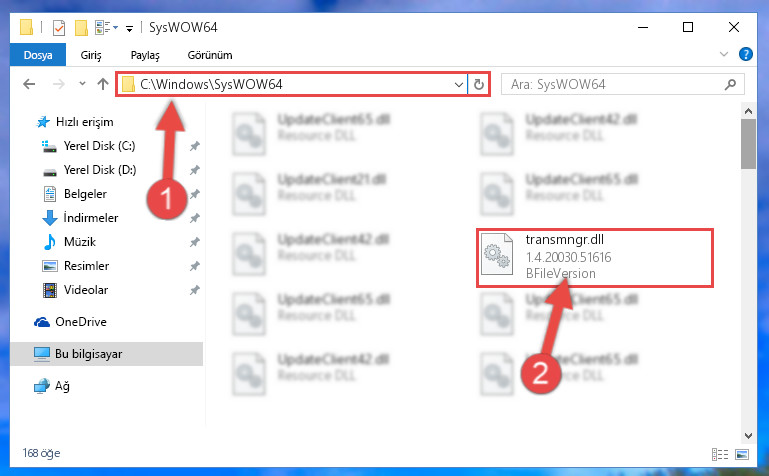Unpin Videolar pin icon
This screenshot has width=769, height=476.
point(195,290)
